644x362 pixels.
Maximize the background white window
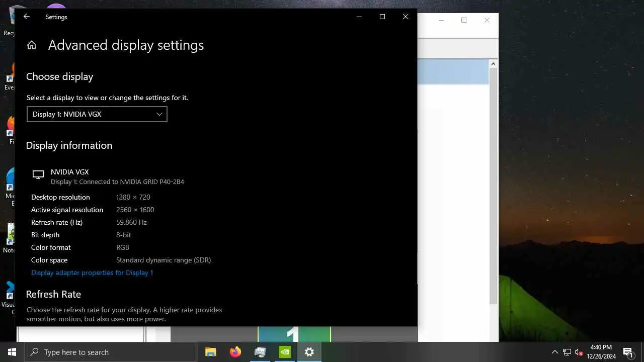coord(464,20)
